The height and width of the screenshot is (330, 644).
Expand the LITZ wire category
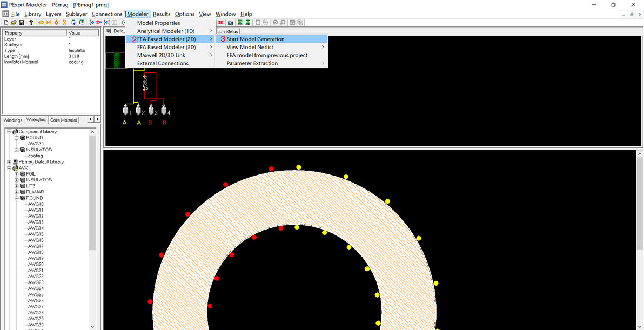coord(17,186)
